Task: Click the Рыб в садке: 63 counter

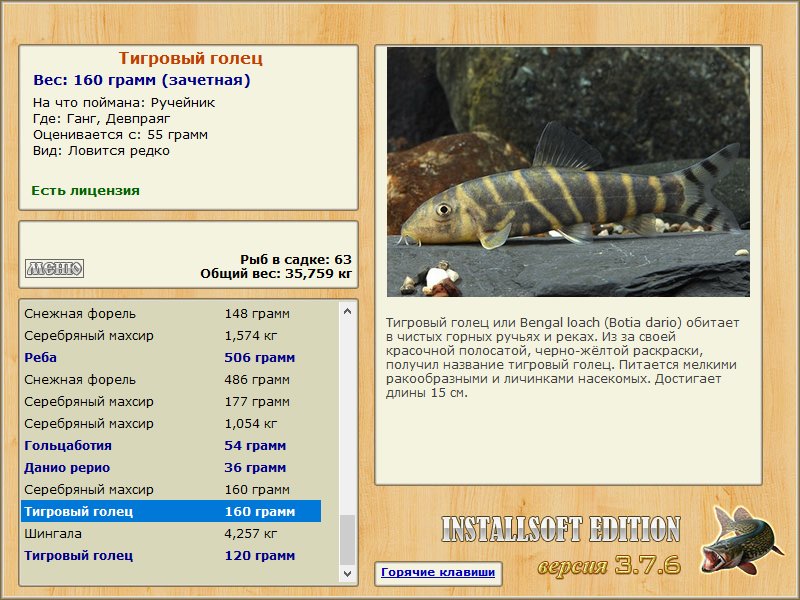Action: pos(296,259)
